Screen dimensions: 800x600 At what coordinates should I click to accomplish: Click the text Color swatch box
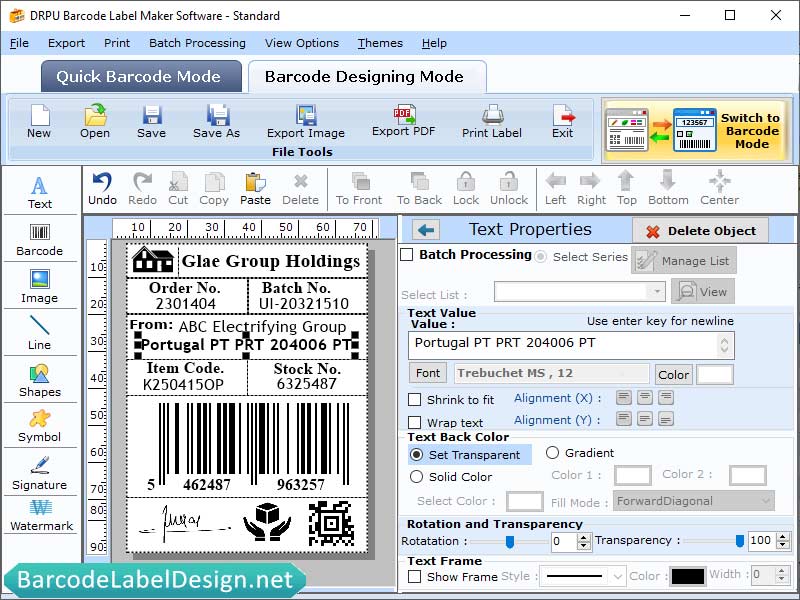(714, 375)
